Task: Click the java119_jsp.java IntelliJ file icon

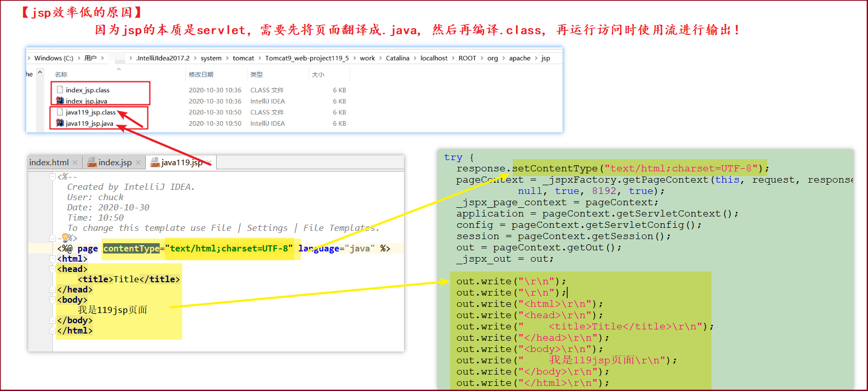Action: coord(60,123)
